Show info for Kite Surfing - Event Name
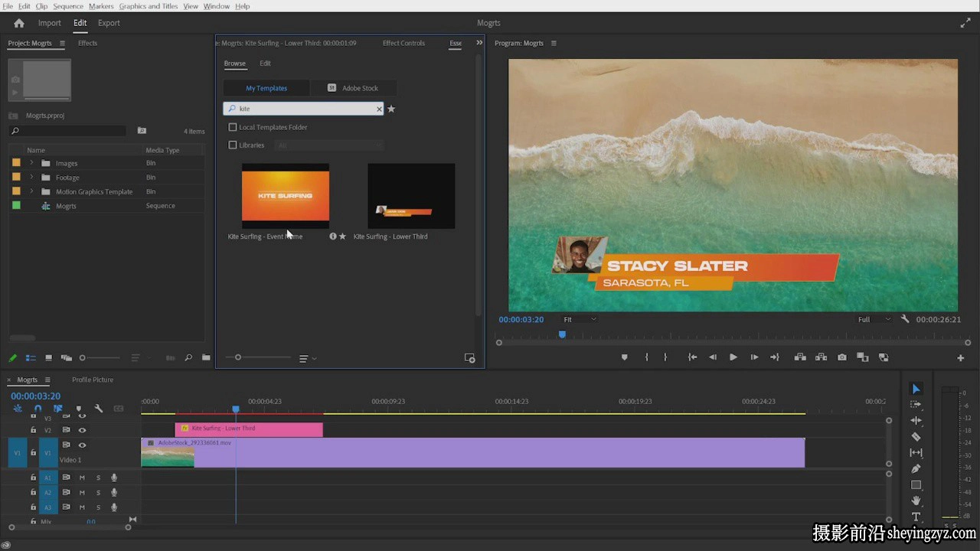Viewport: 980px width, 551px height. [333, 236]
